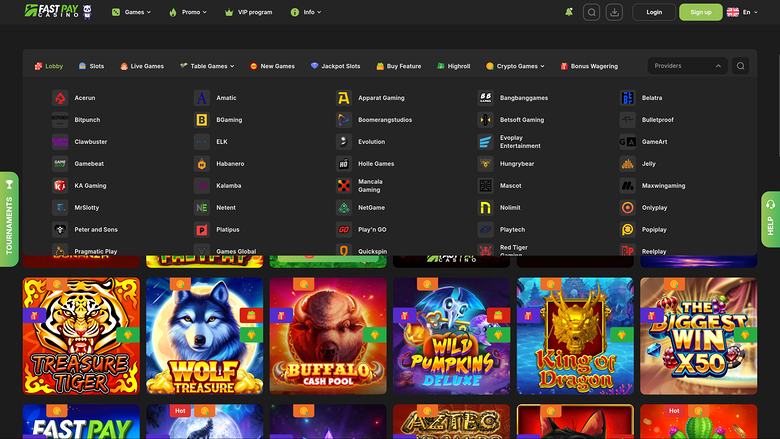Switch to the Buy Feature tab
This screenshot has width=780, height=439.
coord(399,66)
